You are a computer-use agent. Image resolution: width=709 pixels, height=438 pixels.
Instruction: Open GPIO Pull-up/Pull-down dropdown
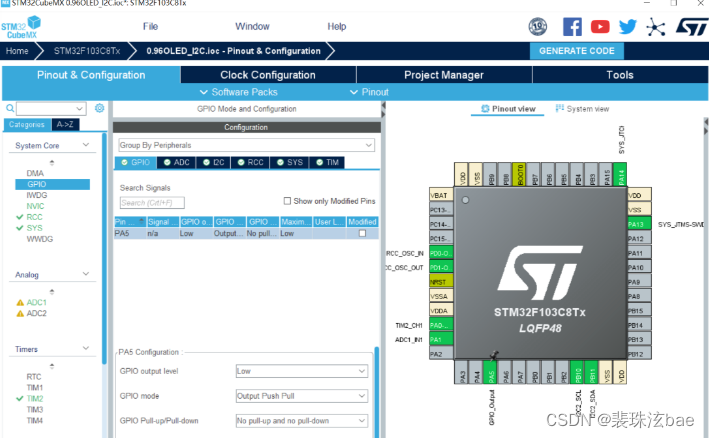coord(302,421)
